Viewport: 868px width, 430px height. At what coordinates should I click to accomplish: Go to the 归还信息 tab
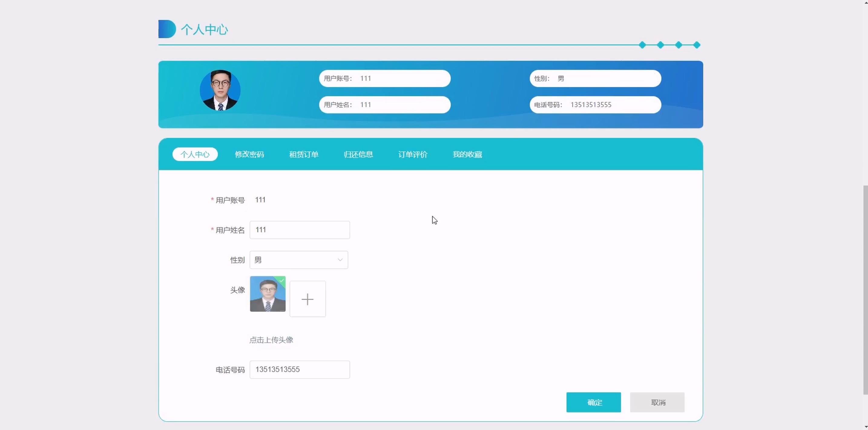pos(358,154)
